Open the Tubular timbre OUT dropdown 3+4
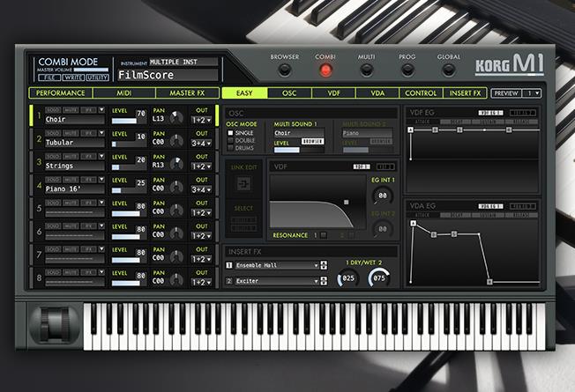The width and height of the screenshot is (575, 392). click(x=201, y=144)
